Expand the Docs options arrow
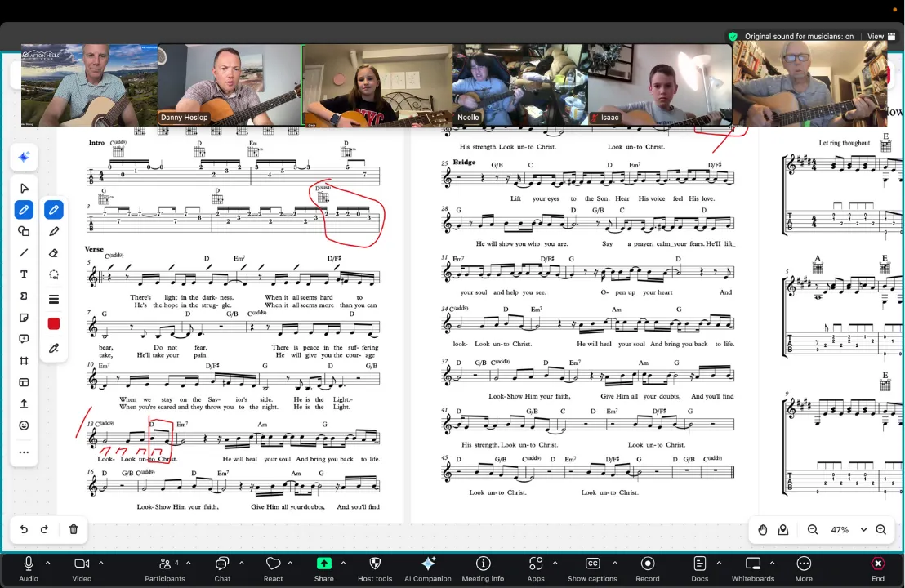 click(x=719, y=563)
